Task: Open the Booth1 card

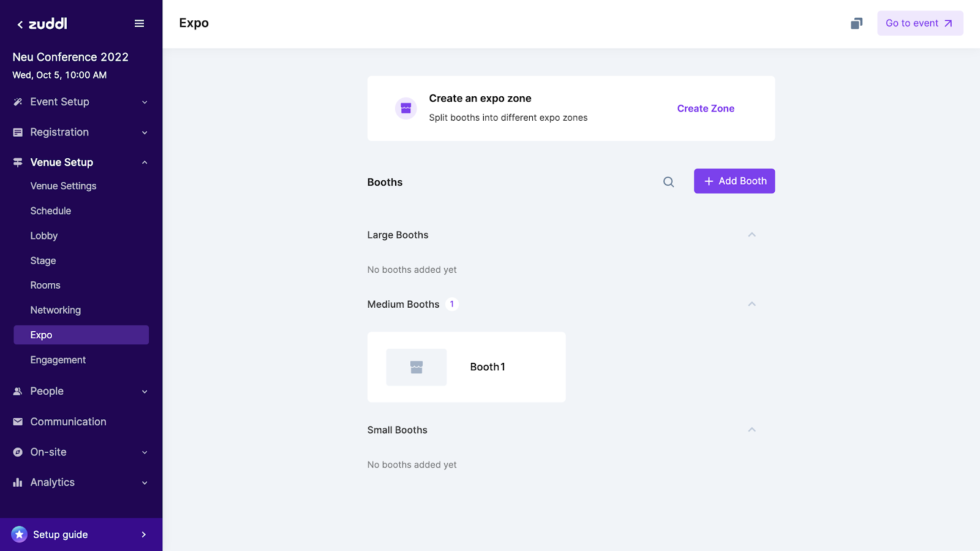Action: coord(488,367)
